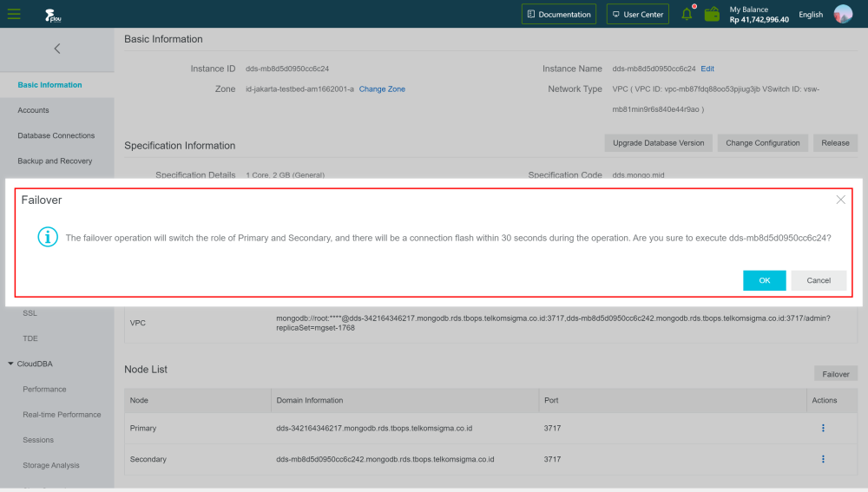Image resolution: width=868 pixels, height=492 pixels.
Task: Open actions menu for Secondary node
Action: (x=823, y=459)
